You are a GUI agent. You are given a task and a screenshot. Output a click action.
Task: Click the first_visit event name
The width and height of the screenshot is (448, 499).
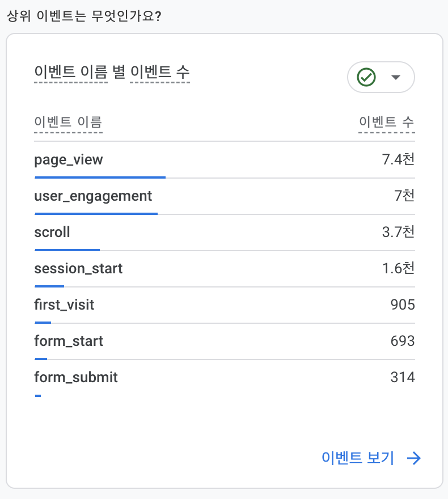(x=64, y=305)
